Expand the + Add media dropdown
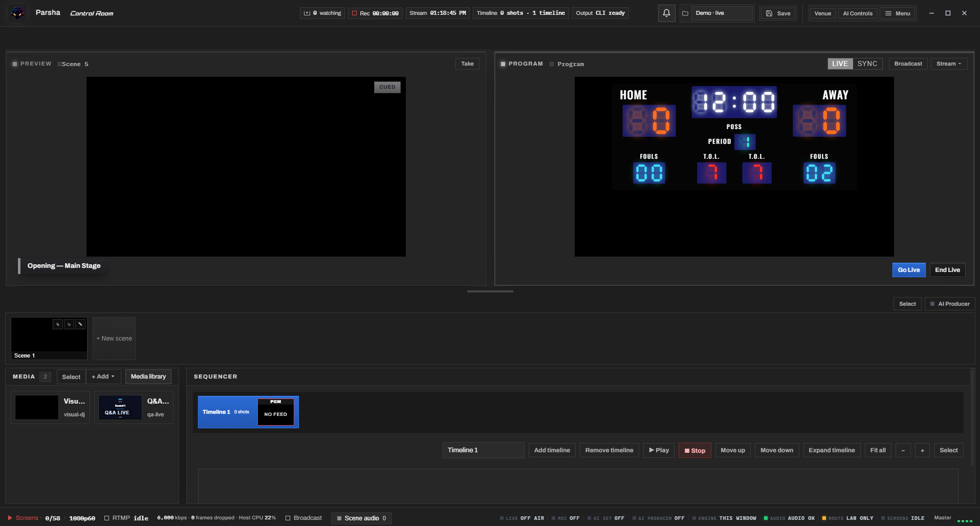This screenshot has width=980, height=526. 103,376
